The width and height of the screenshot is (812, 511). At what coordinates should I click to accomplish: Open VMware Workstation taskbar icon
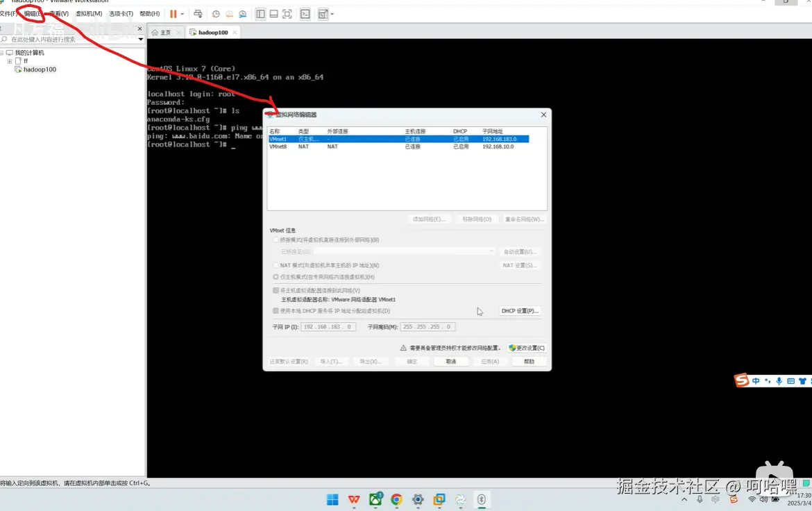pos(439,500)
